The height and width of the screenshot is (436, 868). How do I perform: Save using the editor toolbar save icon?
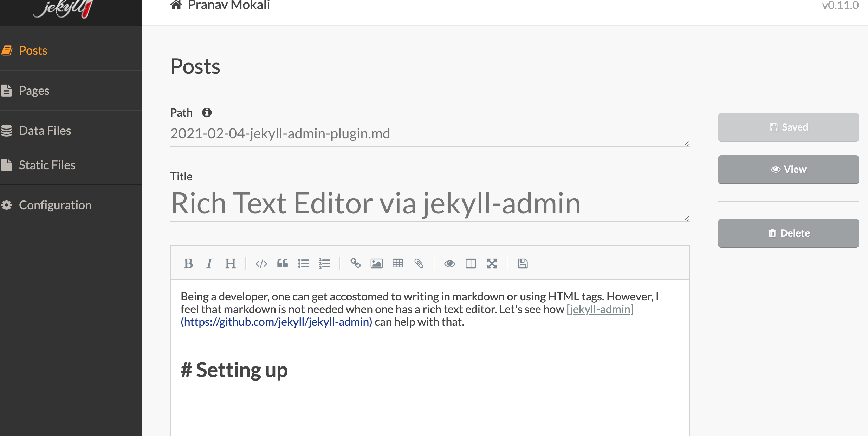point(523,264)
